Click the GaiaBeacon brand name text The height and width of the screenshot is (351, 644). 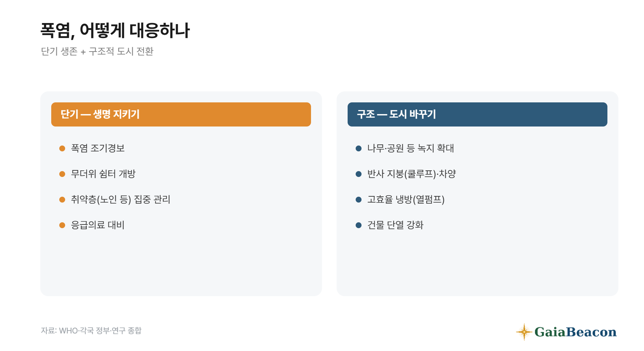(x=576, y=332)
